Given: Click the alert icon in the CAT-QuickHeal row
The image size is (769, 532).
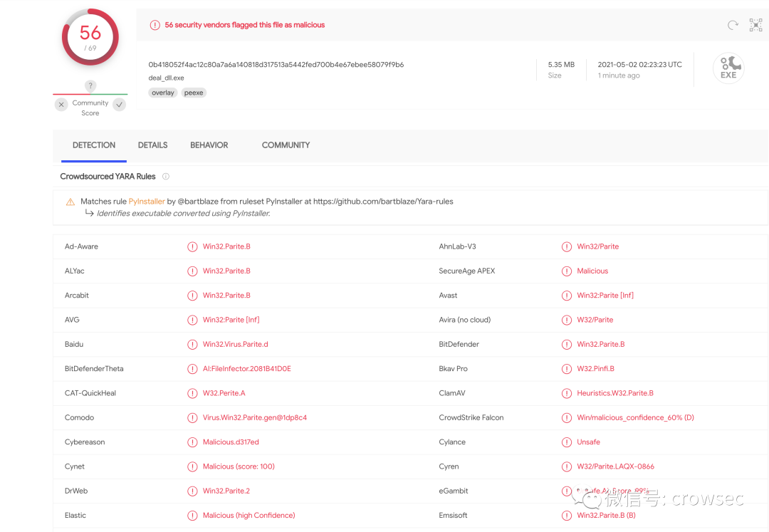Looking at the screenshot, I should pyautogui.click(x=192, y=393).
